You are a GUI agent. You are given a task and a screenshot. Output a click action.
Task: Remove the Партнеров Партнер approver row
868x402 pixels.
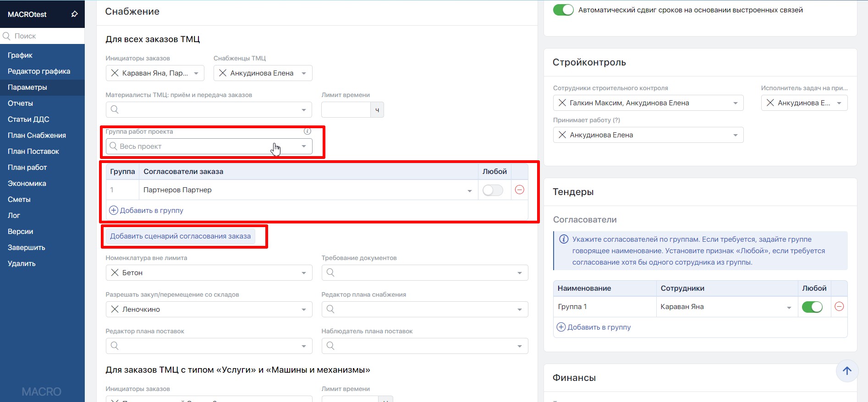pyautogui.click(x=519, y=190)
